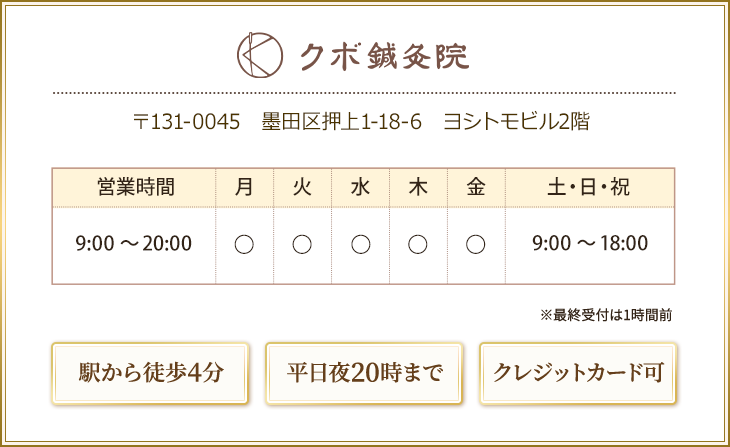Select the 火 column header

pos(302,187)
